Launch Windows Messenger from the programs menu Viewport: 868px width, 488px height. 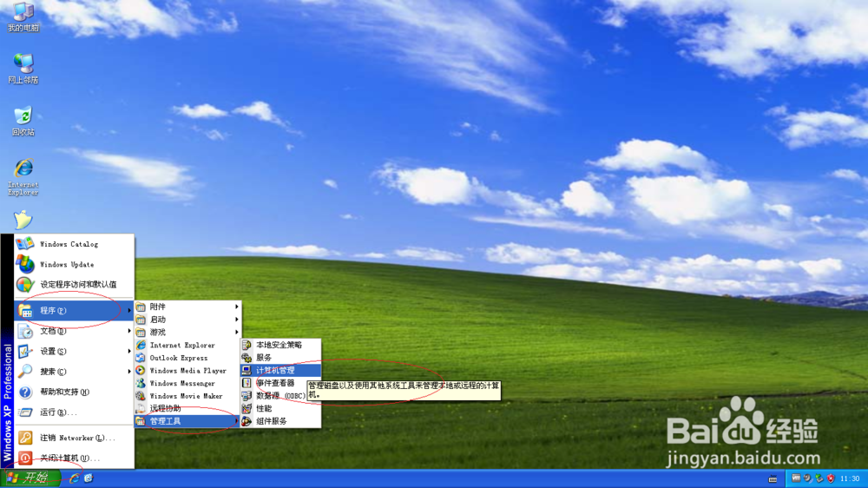(x=187, y=383)
